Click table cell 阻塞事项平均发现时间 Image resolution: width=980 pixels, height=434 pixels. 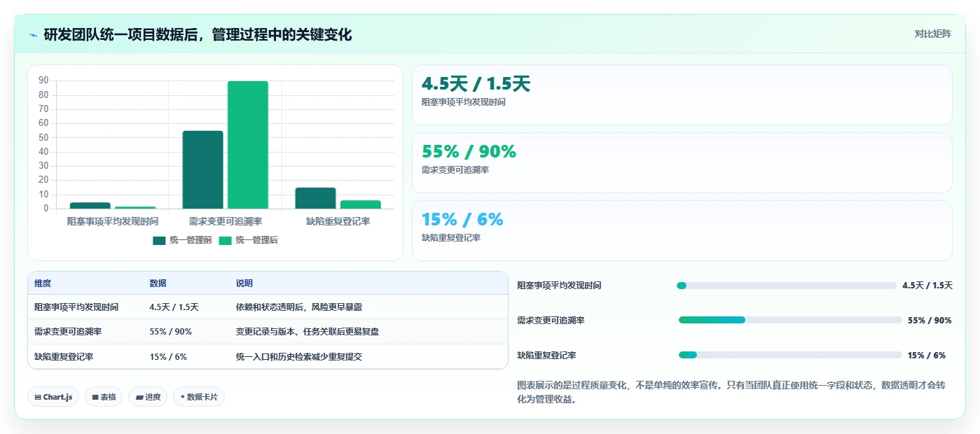(x=76, y=307)
